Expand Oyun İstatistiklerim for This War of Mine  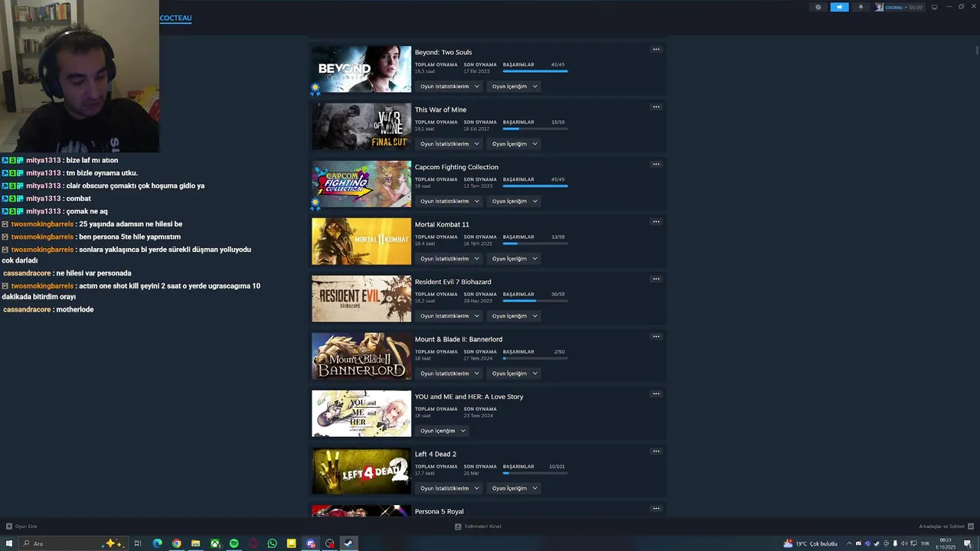(x=449, y=144)
